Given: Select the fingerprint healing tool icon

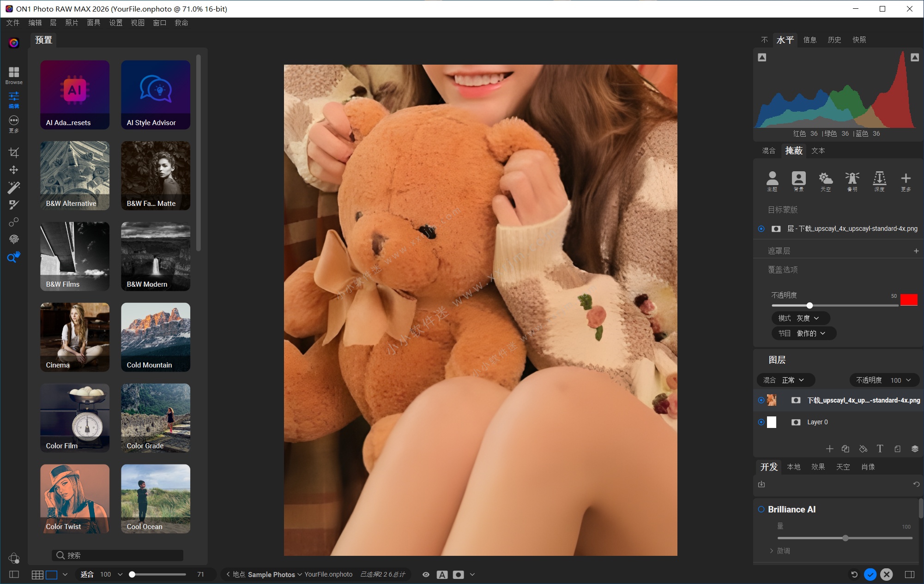Looking at the screenshot, I should [x=14, y=239].
